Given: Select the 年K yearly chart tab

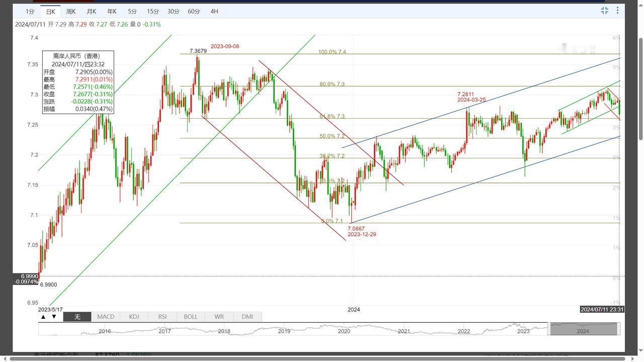Looking at the screenshot, I should [112, 11].
